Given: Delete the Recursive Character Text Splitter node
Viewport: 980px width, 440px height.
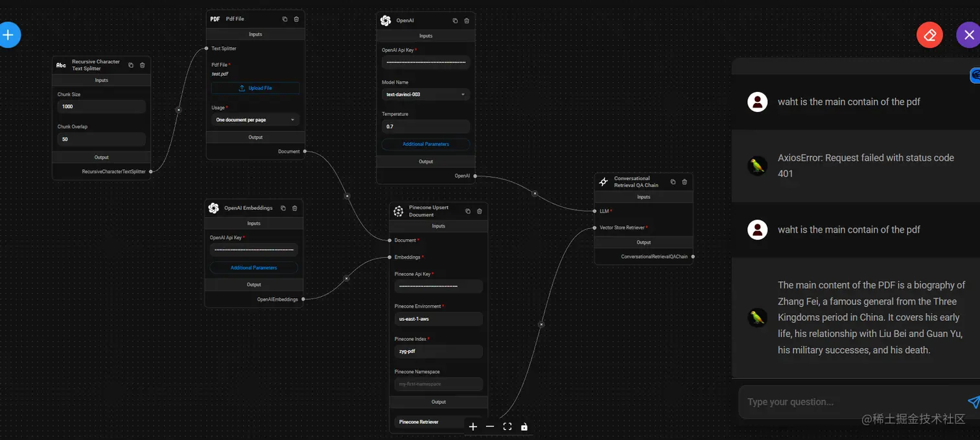Looking at the screenshot, I should [143, 65].
